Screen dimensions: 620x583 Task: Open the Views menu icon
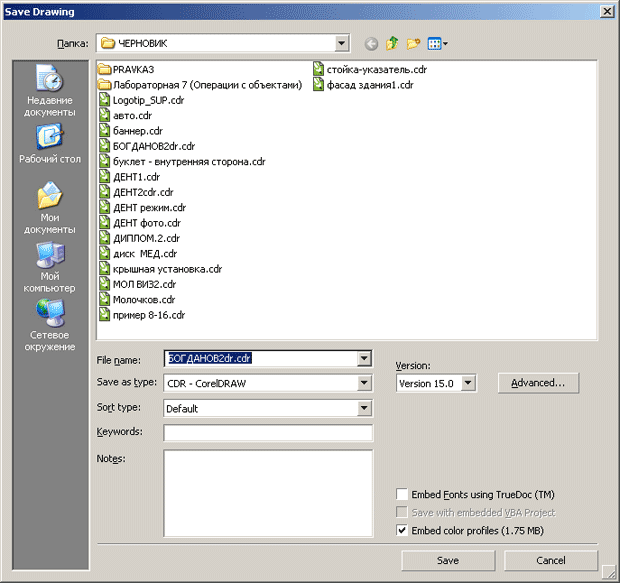coord(437,44)
